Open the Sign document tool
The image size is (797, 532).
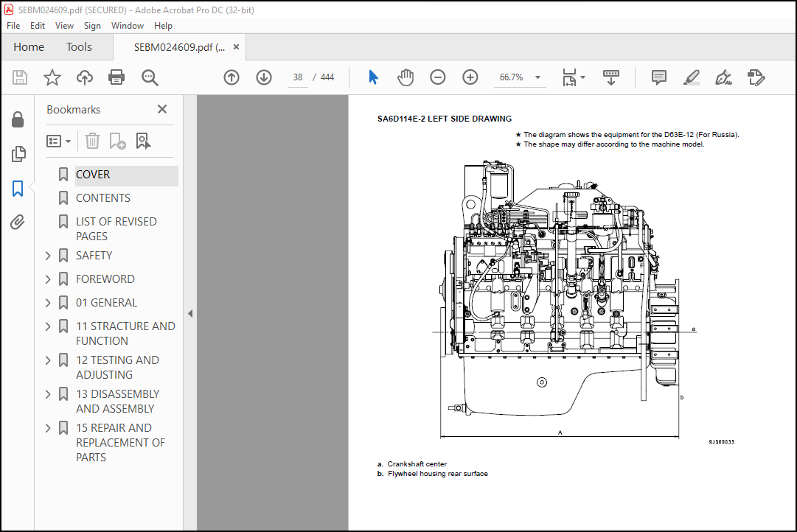723,77
